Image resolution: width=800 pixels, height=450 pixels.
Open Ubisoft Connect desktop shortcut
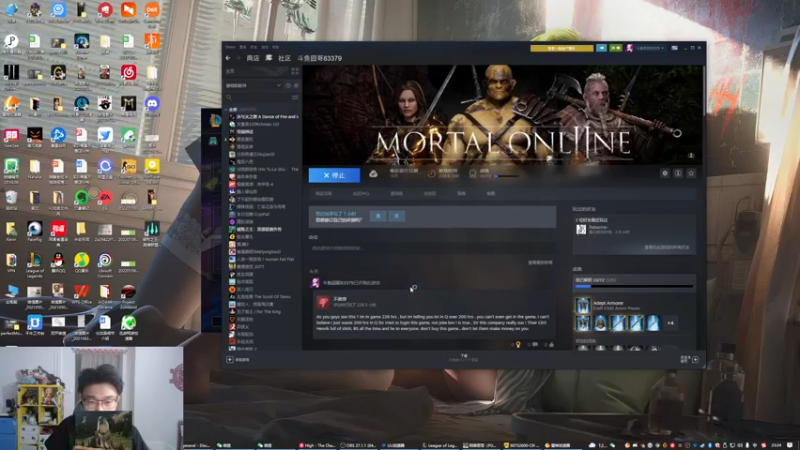coord(105,265)
